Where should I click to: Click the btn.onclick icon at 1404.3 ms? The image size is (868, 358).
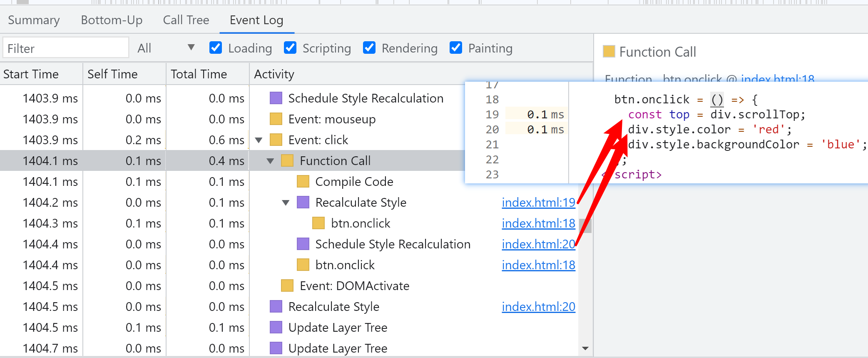coord(318,223)
